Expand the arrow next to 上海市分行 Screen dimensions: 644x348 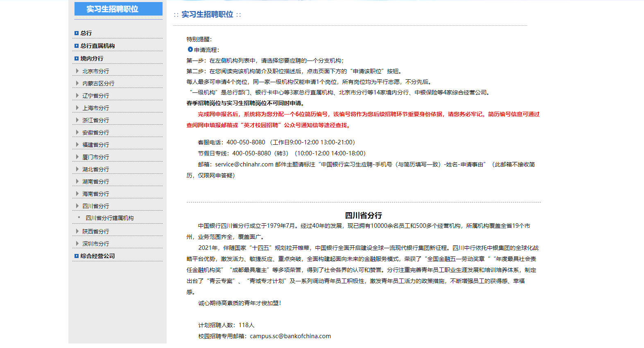point(77,108)
